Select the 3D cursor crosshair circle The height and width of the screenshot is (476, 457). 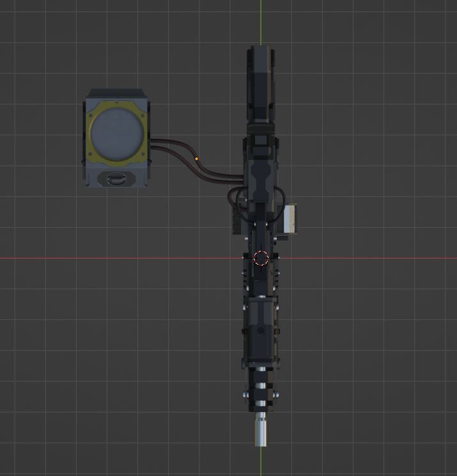[x=261, y=258]
